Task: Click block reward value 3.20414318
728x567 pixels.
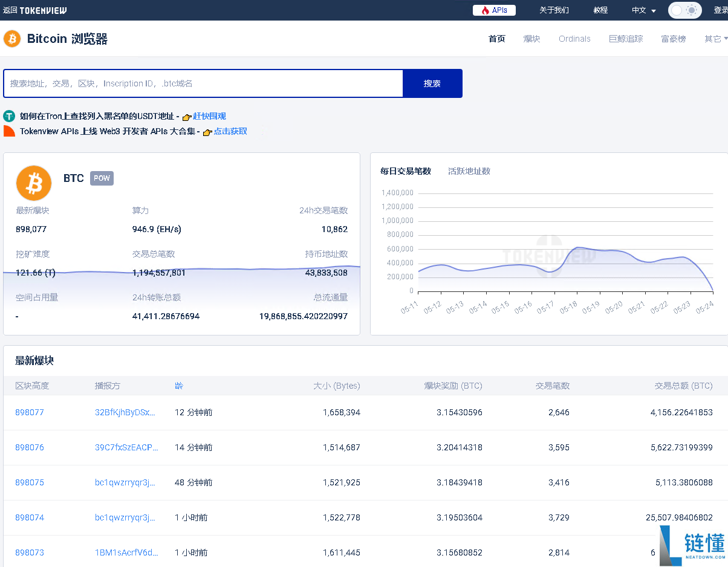Action: tap(460, 447)
